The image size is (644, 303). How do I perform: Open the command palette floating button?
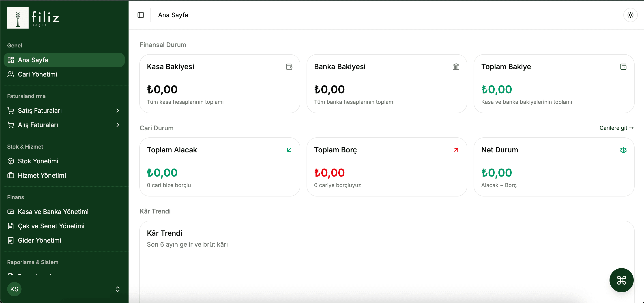[621, 280]
